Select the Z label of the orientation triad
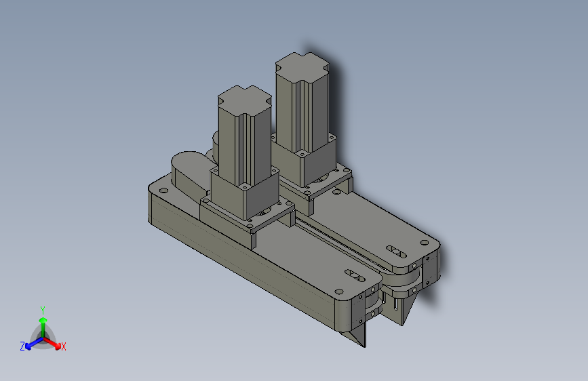Screen dimensions: 588x381 (22, 346)
